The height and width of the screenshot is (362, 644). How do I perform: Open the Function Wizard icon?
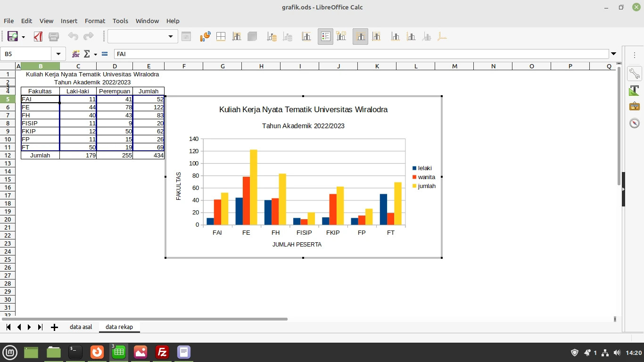tap(76, 54)
